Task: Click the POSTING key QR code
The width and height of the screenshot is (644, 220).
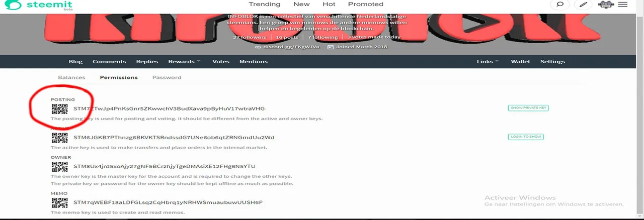Action: [59, 108]
